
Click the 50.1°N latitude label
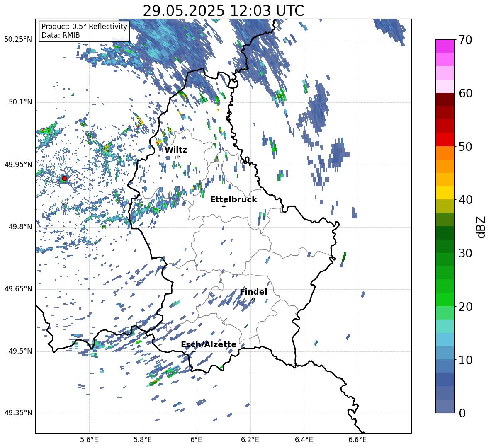click(21, 102)
